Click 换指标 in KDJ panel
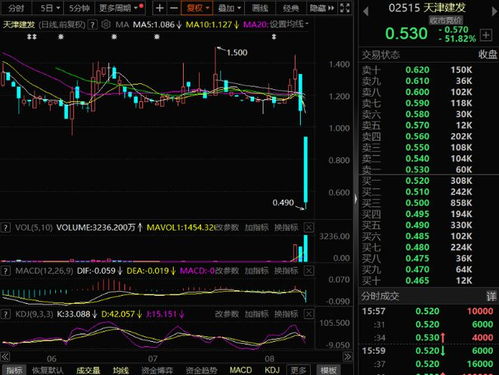The width and height of the screenshot is (499, 375). pyautogui.click(x=286, y=314)
